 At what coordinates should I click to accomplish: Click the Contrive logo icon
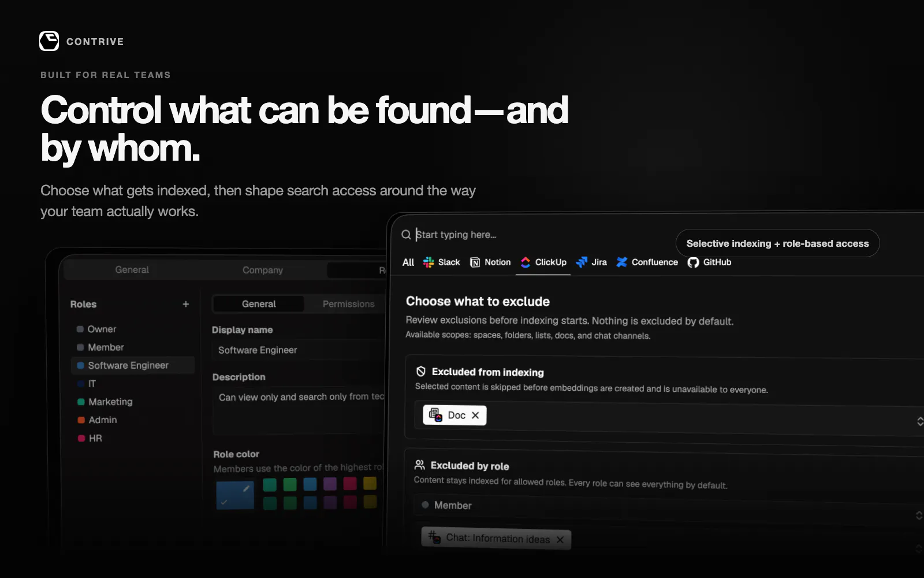(x=49, y=41)
